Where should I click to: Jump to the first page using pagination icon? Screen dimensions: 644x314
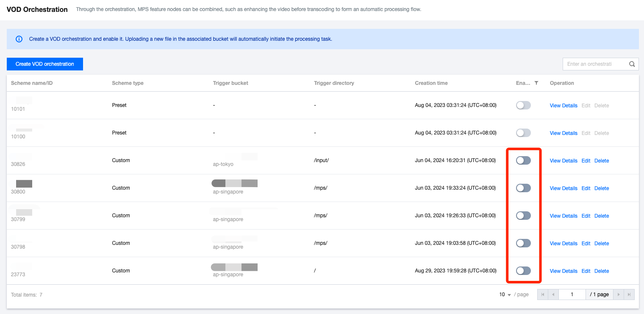point(543,294)
